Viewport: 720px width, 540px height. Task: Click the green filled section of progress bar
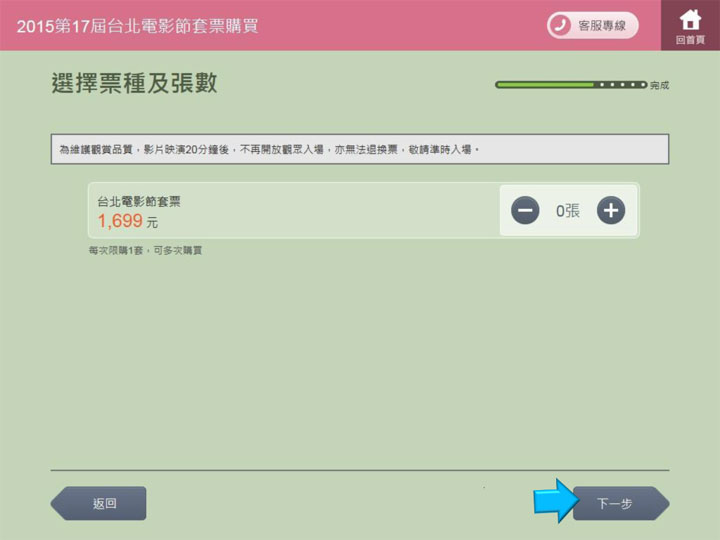click(545, 85)
